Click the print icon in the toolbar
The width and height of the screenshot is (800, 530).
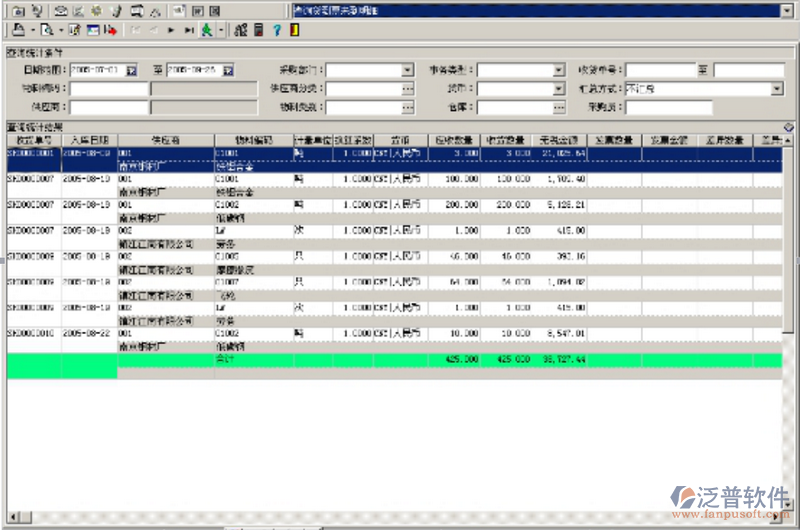click(18, 30)
